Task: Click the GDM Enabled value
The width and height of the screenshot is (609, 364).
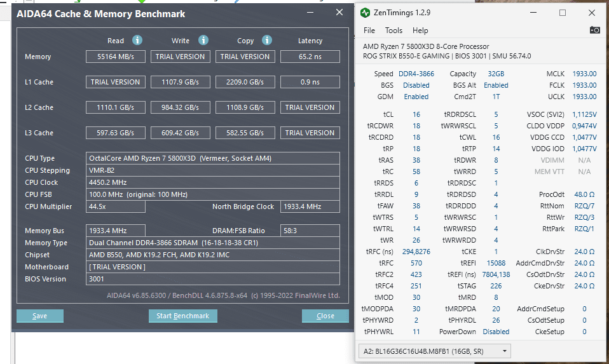Action: point(416,97)
